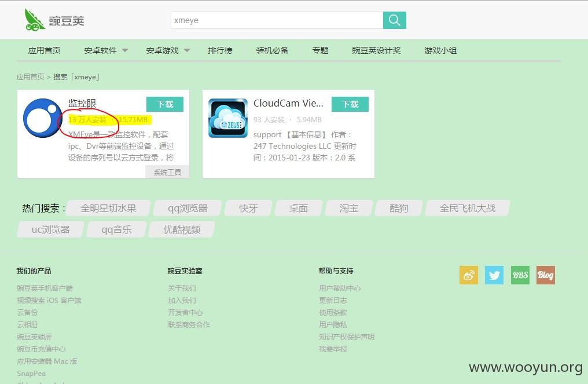
Task: Open the green BBS forum icon
Action: 520,275
